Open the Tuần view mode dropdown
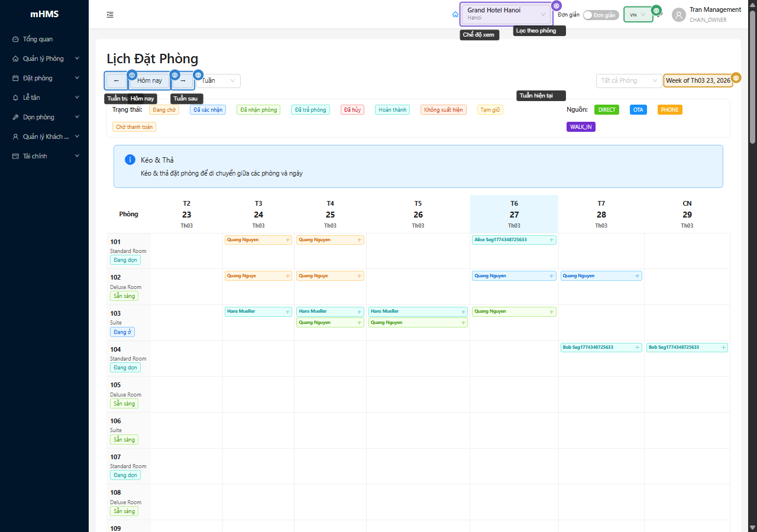 pos(219,80)
